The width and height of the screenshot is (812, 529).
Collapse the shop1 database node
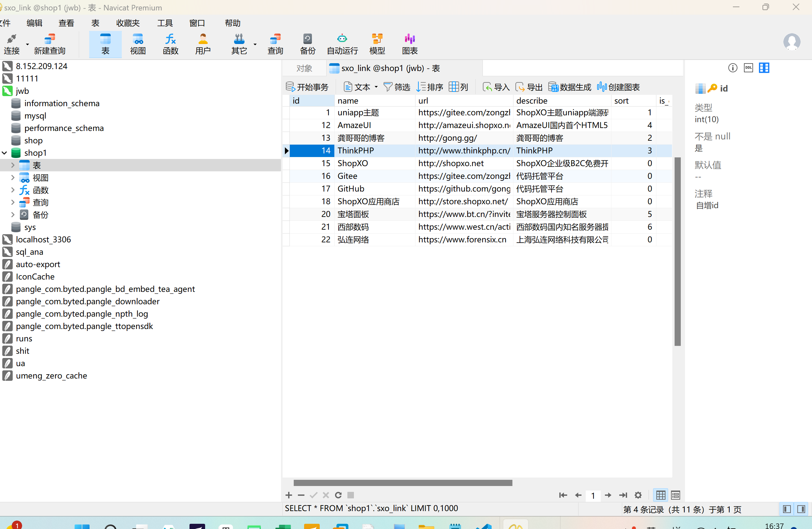tap(5, 153)
